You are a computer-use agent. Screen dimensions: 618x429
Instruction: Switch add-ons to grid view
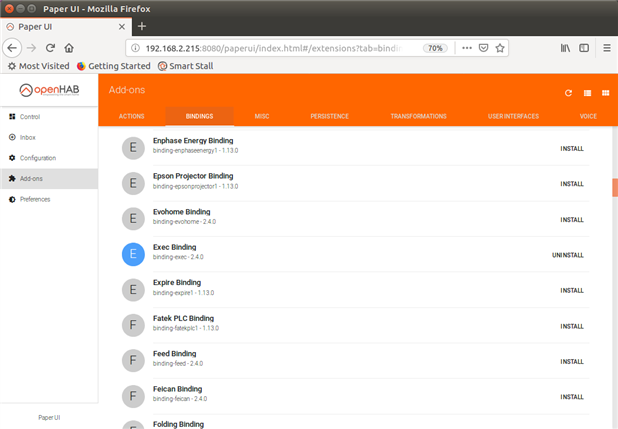coord(605,93)
